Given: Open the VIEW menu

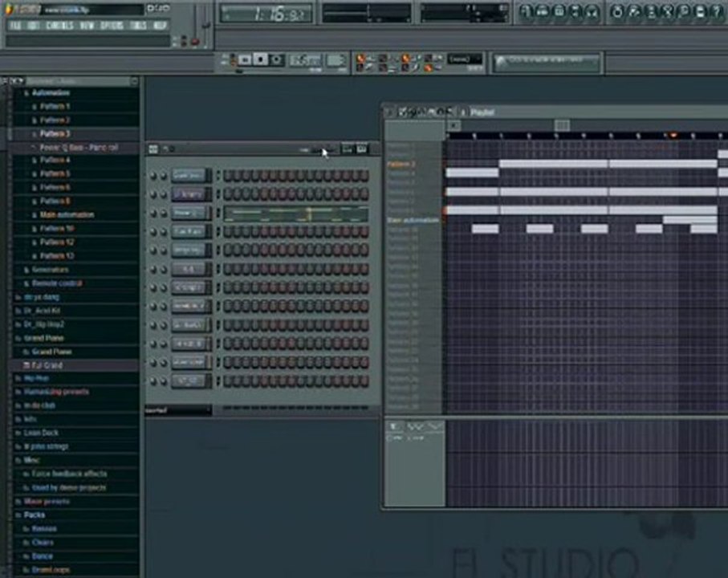Looking at the screenshot, I should coord(87,25).
